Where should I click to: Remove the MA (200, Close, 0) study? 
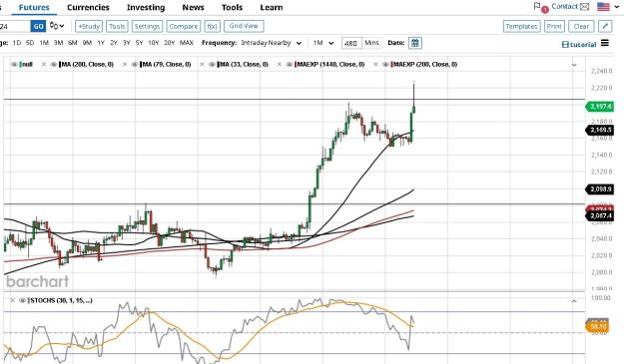coord(44,65)
